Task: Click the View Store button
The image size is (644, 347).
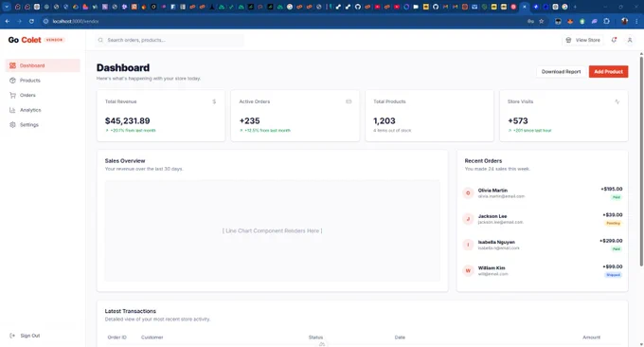Action: point(582,40)
